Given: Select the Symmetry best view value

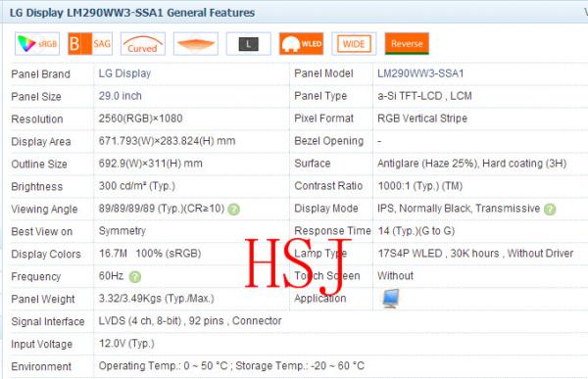Looking at the screenshot, I should (122, 231).
